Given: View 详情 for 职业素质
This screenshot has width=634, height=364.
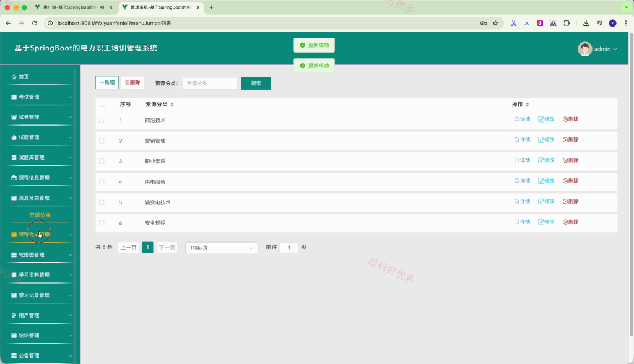Looking at the screenshot, I should [522, 160].
